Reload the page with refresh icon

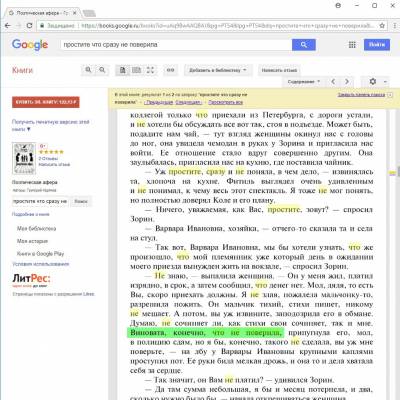pyautogui.click(x=29, y=25)
